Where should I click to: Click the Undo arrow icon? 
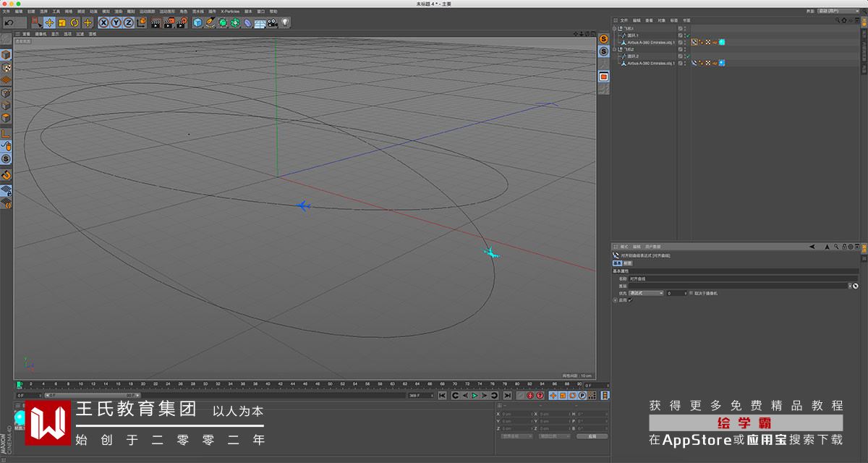(x=9, y=22)
